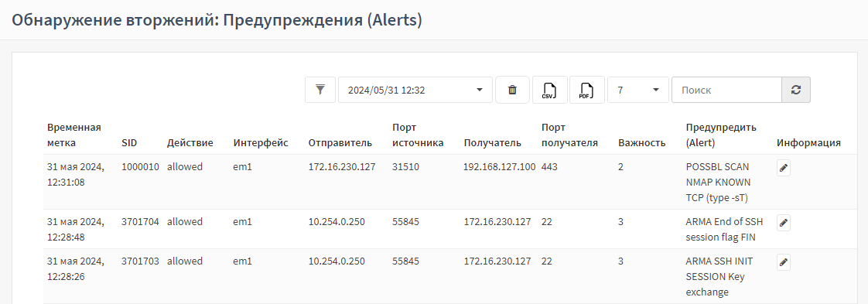Open the rows-per-page dropdown showing 7
The width and height of the screenshot is (868, 304).
tap(637, 90)
